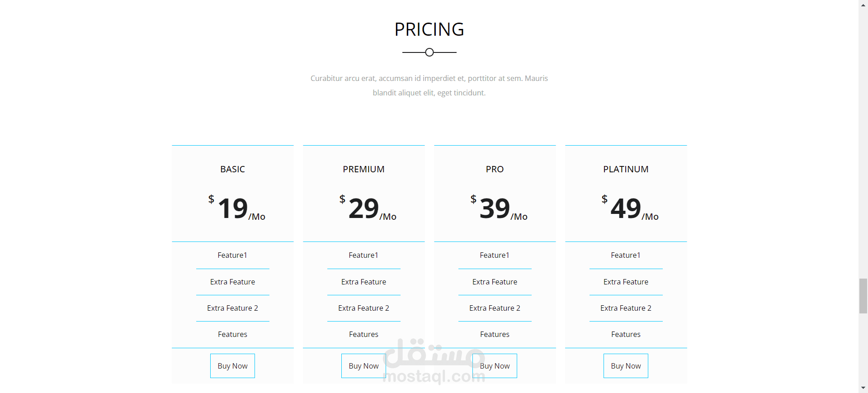The image size is (868, 393).
Task: Select the PRO plan title
Action: [495, 169]
